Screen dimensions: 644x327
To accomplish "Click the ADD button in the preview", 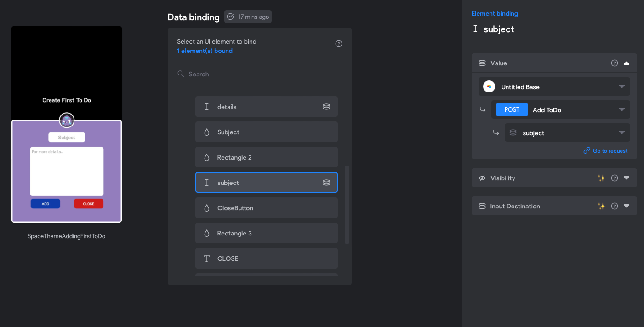I will 46,204.
